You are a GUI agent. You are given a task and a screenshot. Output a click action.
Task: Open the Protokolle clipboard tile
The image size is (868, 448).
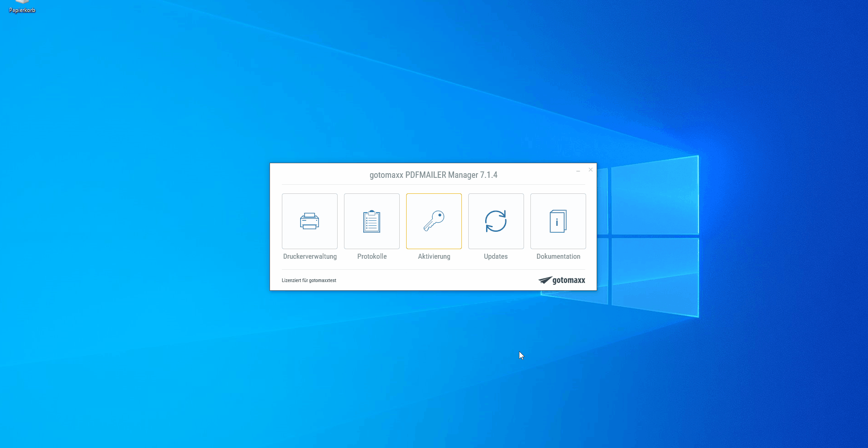point(372,221)
